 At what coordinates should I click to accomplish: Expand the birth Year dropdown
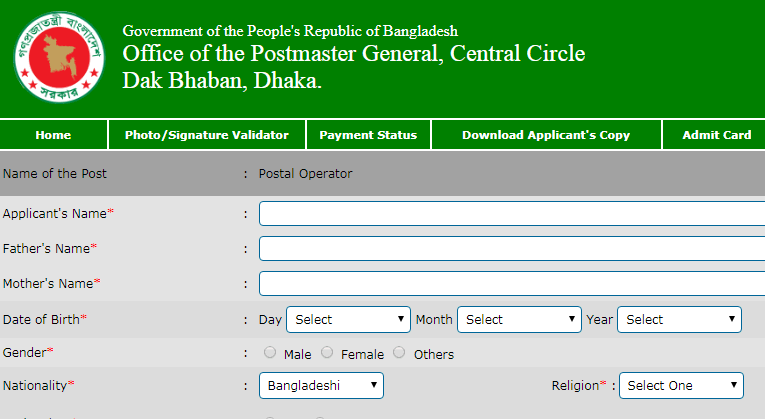(679, 319)
